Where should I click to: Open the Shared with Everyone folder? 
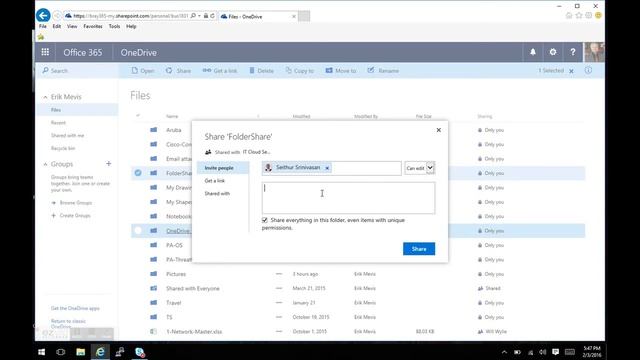(x=193, y=288)
